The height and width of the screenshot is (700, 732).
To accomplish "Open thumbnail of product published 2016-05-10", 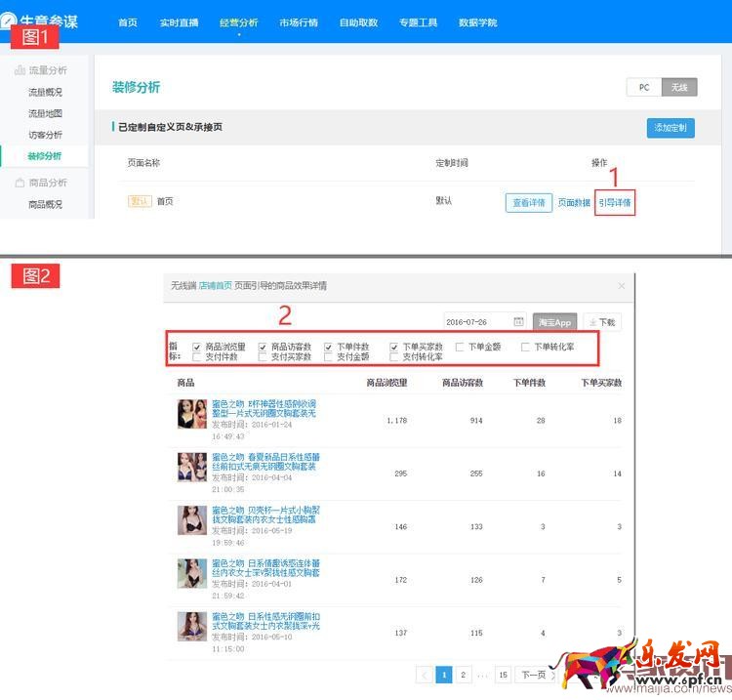I will click(192, 626).
